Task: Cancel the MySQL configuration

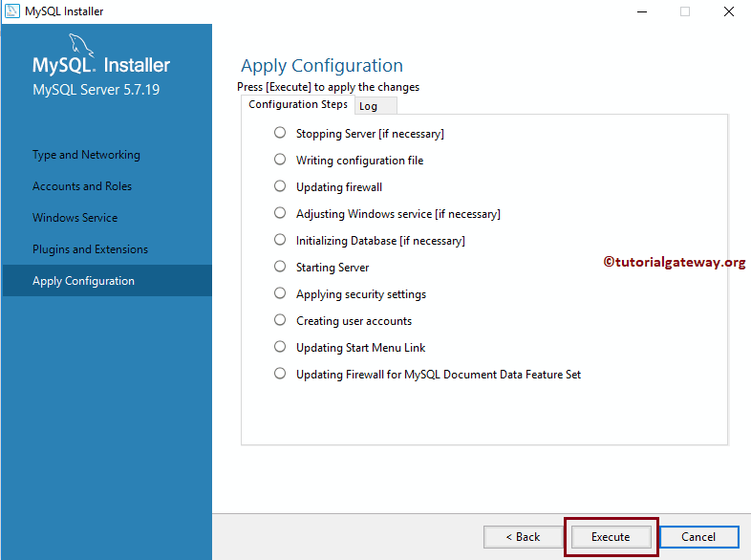Action: pyautogui.click(x=698, y=537)
